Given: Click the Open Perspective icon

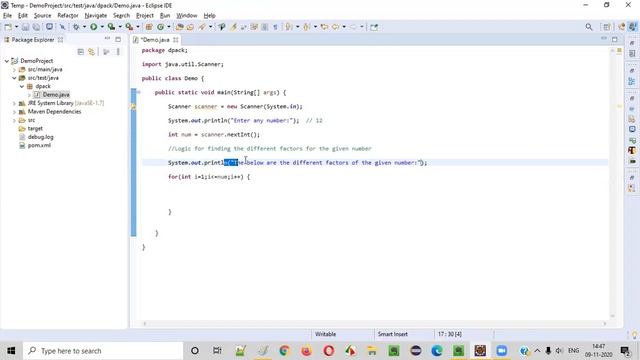Looking at the screenshot, I should [607, 27].
